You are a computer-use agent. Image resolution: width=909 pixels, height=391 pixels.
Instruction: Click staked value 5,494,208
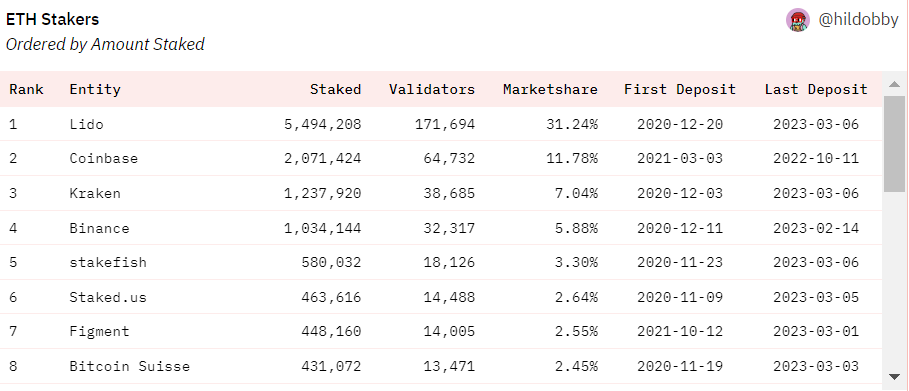tap(323, 124)
